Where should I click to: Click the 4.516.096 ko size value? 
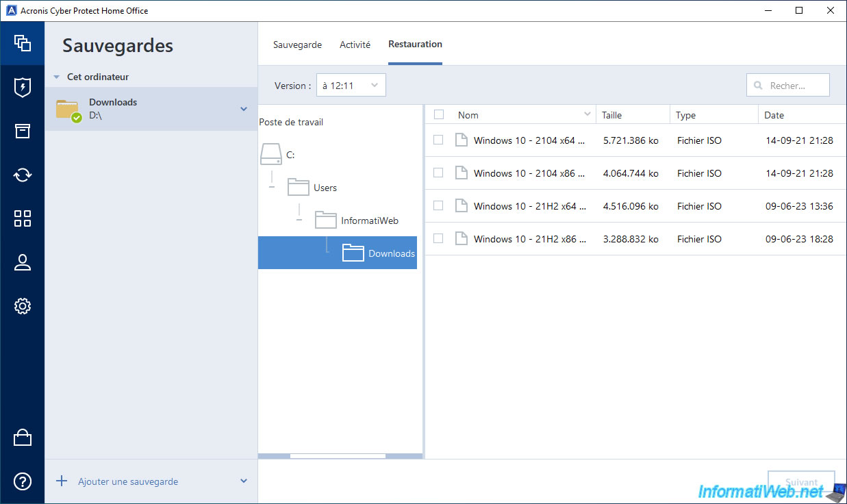tap(631, 206)
